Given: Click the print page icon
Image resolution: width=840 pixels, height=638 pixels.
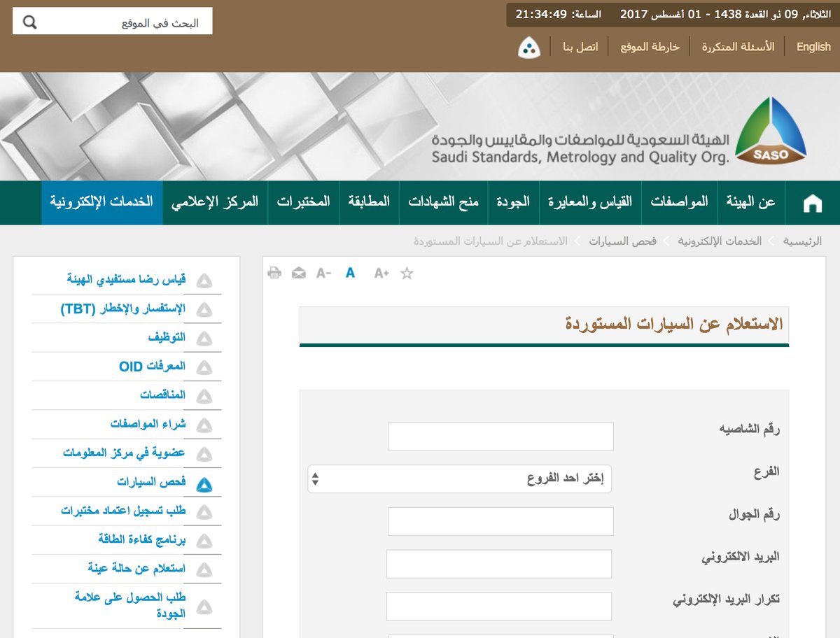Looking at the screenshot, I should coord(274,273).
